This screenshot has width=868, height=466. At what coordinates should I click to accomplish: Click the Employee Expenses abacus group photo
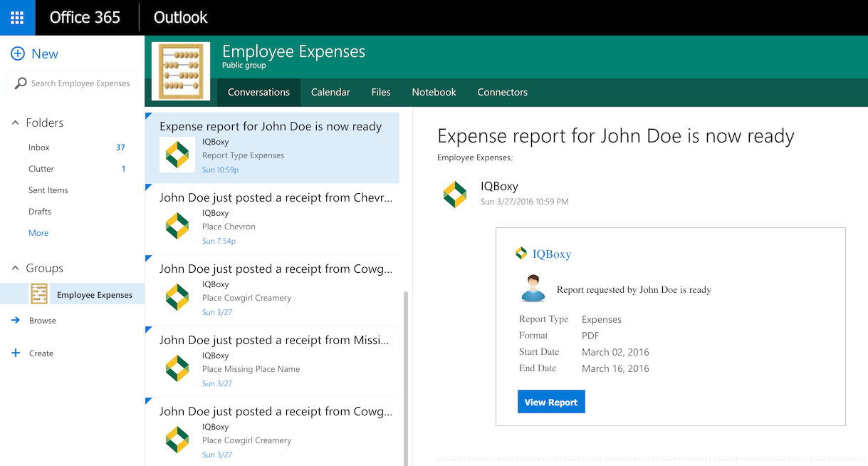click(181, 71)
